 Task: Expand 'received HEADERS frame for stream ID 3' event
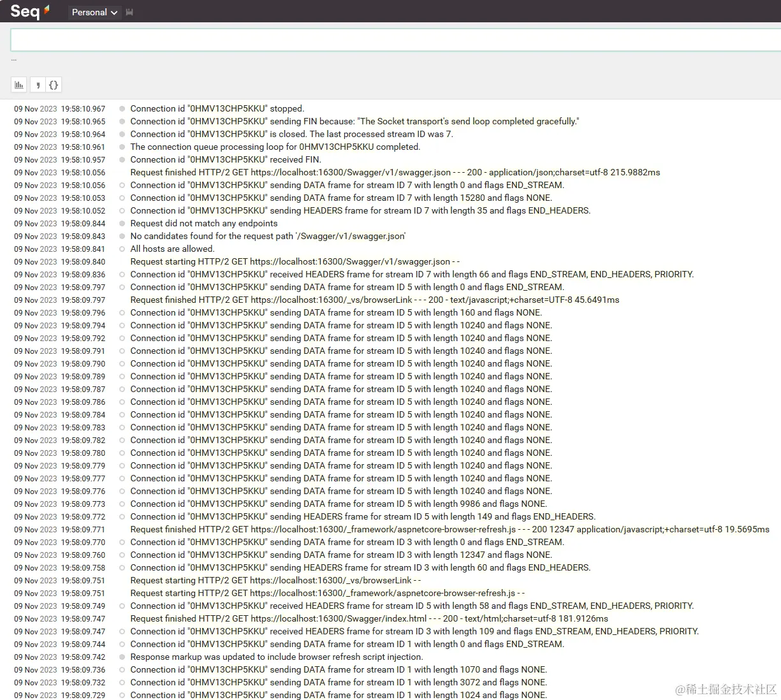[414, 631]
